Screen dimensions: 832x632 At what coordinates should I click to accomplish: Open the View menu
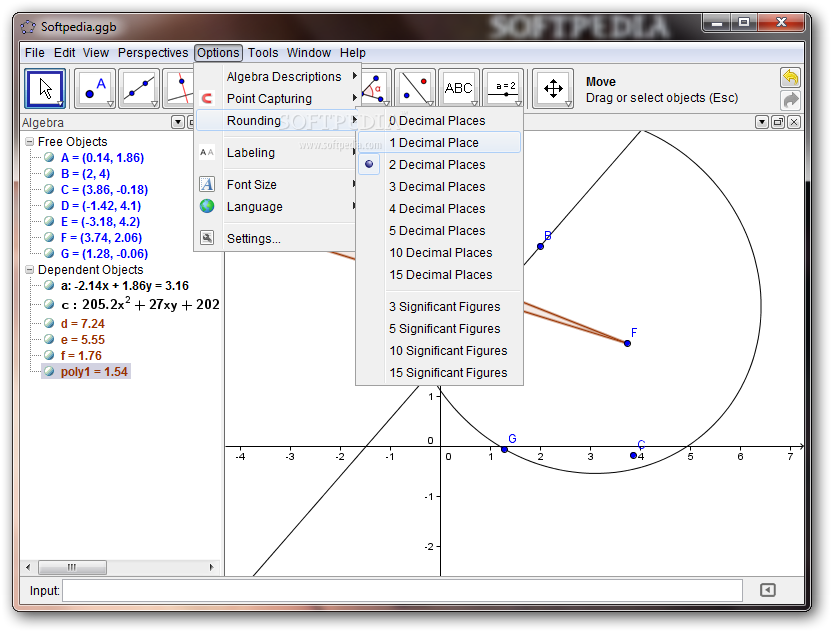click(x=96, y=53)
